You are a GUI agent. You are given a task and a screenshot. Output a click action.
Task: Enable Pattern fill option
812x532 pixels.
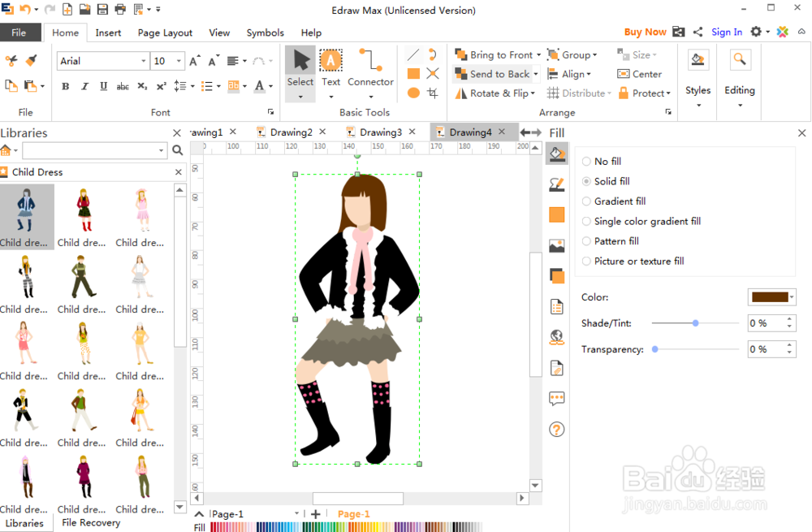click(587, 241)
